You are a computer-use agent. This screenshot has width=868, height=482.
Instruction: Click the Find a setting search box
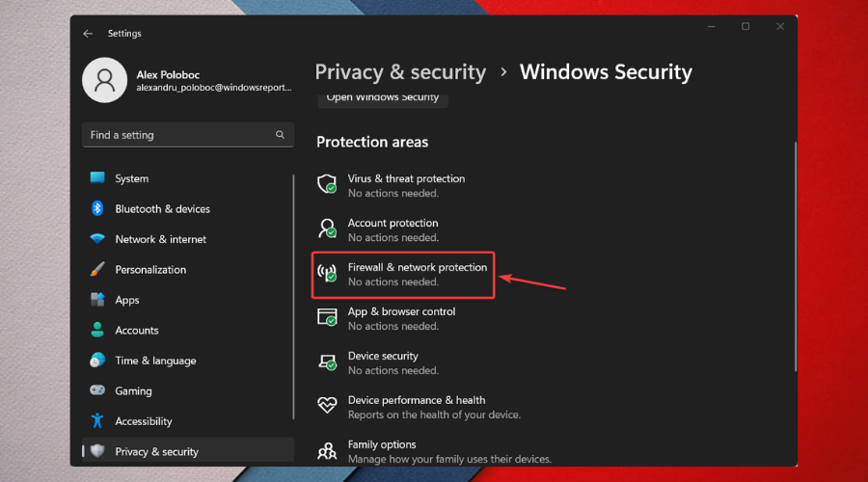click(178, 135)
